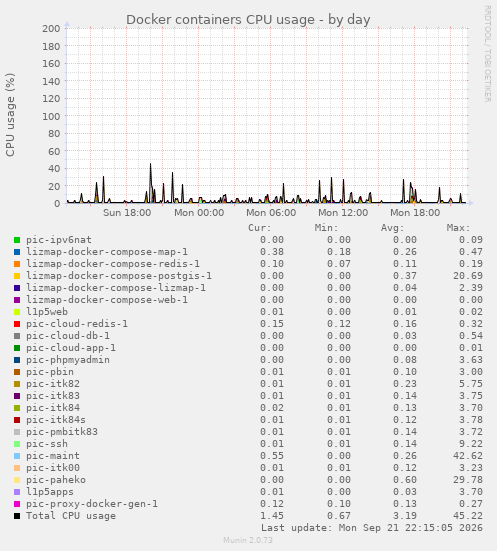This screenshot has height=551, width=497.
Task: Click the pic-ipv6nat legend label
Action: point(59,240)
